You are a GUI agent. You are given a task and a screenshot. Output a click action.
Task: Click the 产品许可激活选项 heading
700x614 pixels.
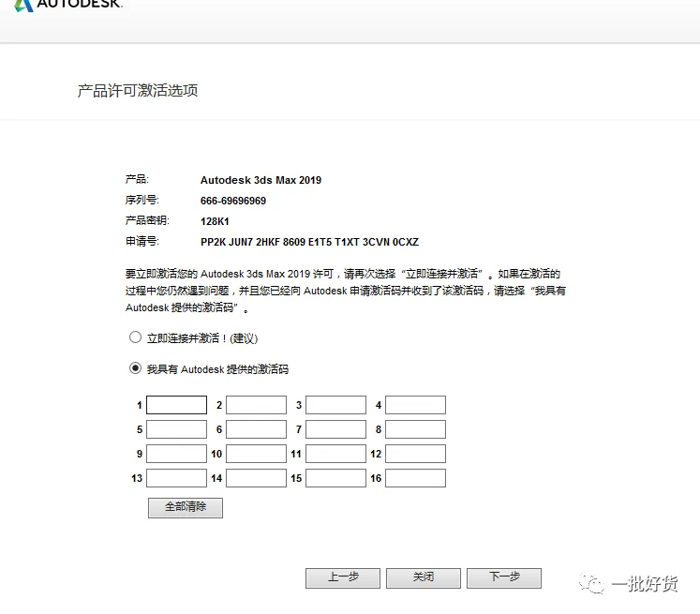point(138,91)
